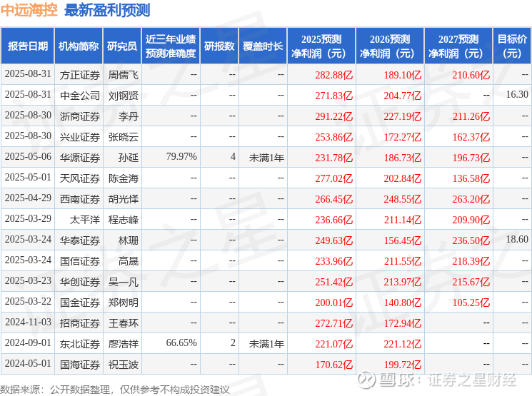The image size is (532, 396).
Task: Click analyst name 祝玉波
Action: [x=123, y=365]
